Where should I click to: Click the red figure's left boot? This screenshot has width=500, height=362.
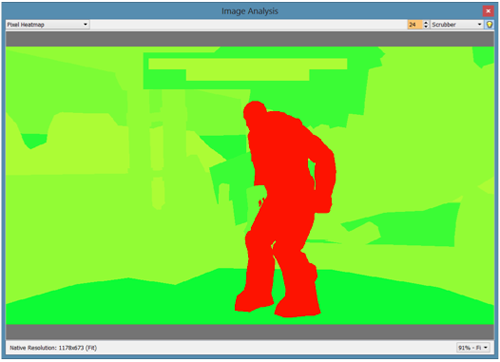pyautogui.click(x=254, y=300)
